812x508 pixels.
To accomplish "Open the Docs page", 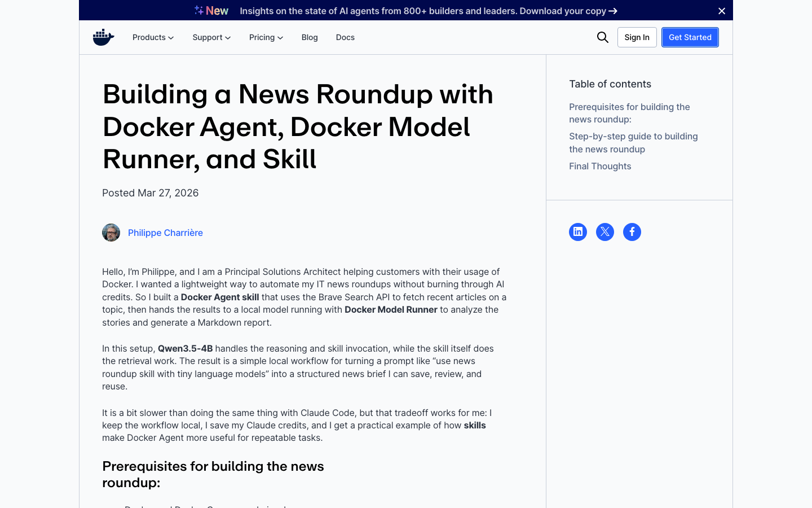I will click(345, 37).
